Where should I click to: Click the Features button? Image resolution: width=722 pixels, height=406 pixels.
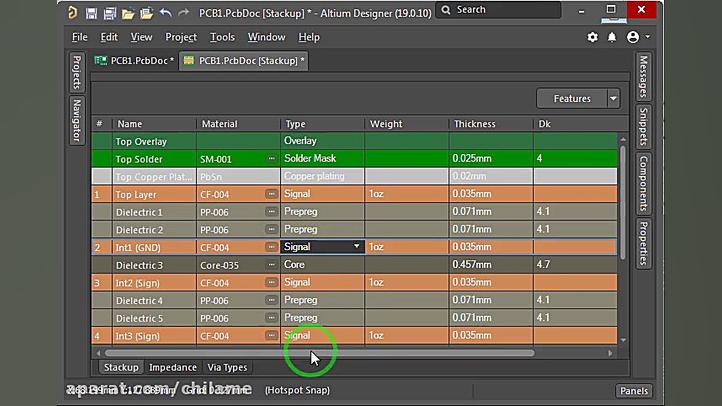[572, 99]
